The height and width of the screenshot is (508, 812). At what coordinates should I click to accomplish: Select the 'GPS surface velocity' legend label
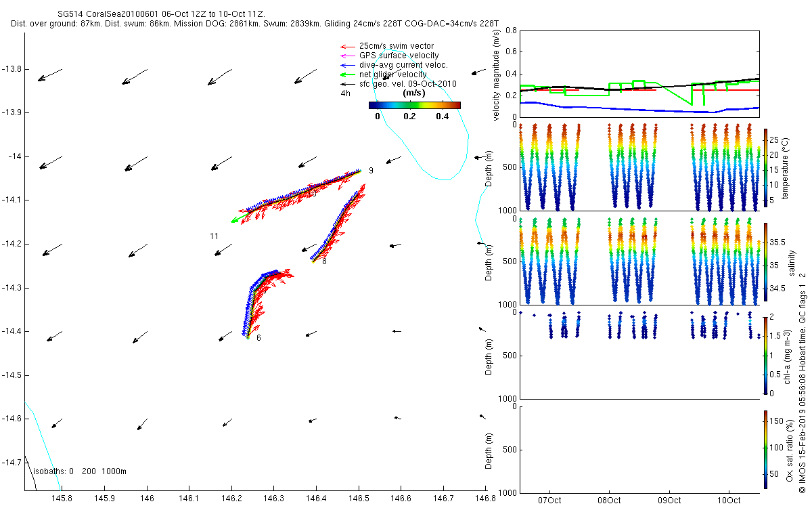pos(399,56)
